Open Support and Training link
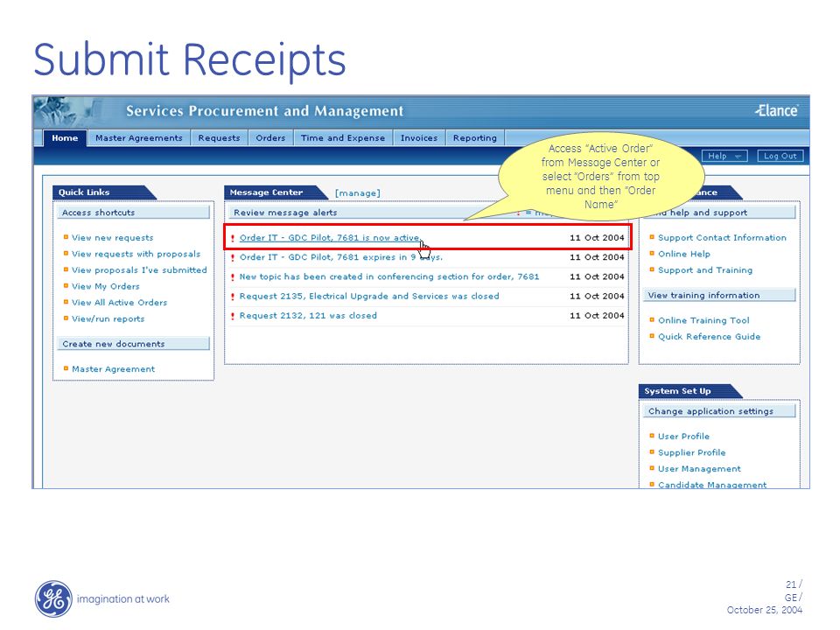This screenshot has height=630, width=840. (705, 270)
